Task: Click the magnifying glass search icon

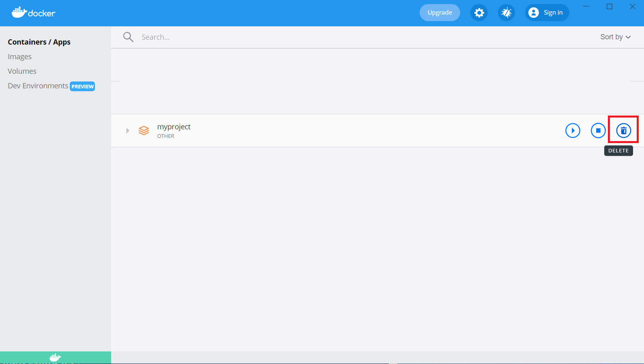Action: (x=128, y=37)
